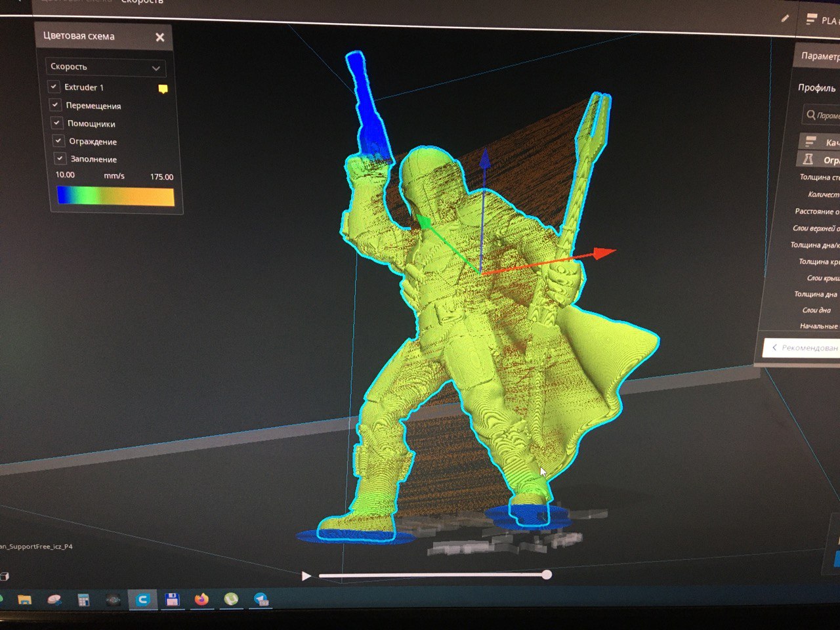
Task: Click the Толщина дна setting label
Action: pyautogui.click(x=816, y=294)
